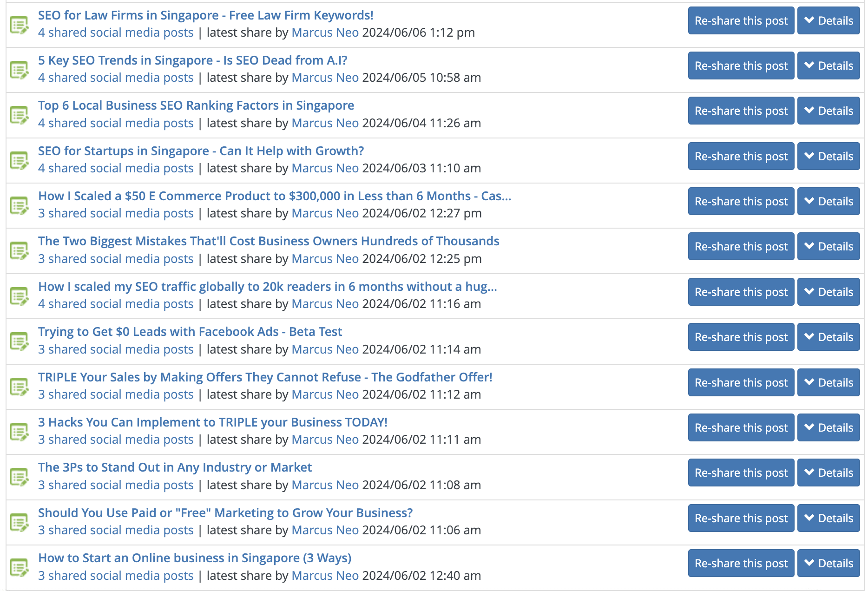Open the SEO for Startups in Singapore title link

[x=201, y=151]
